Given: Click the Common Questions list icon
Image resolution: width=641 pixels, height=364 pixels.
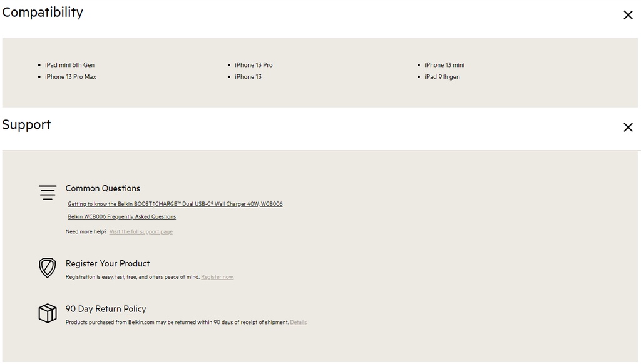Looking at the screenshot, I should (48, 192).
